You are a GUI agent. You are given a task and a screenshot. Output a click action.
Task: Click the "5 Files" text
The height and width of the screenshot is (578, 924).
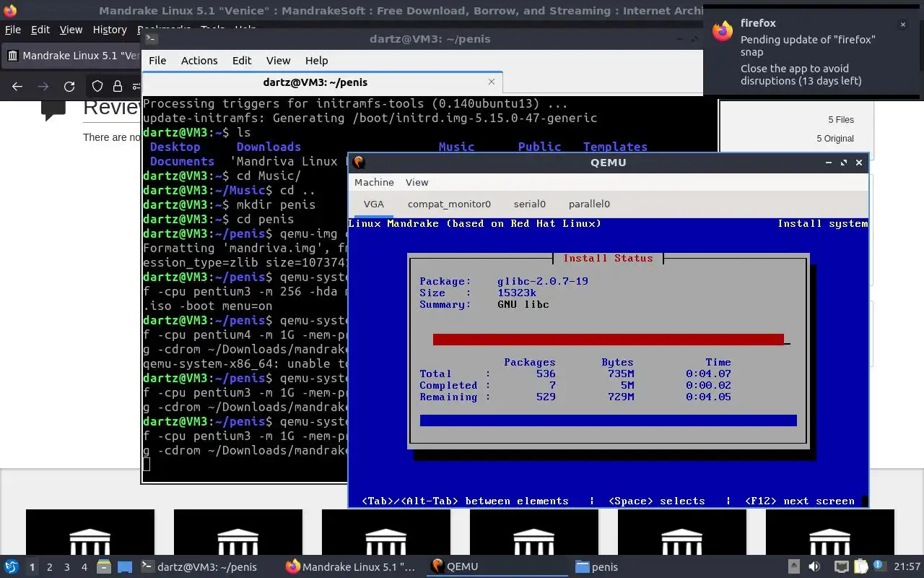click(x=840, y=120)
